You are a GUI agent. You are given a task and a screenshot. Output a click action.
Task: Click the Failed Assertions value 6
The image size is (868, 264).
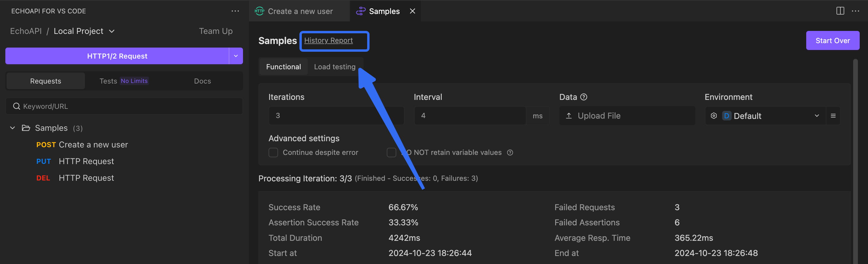(x=677, y=223)
